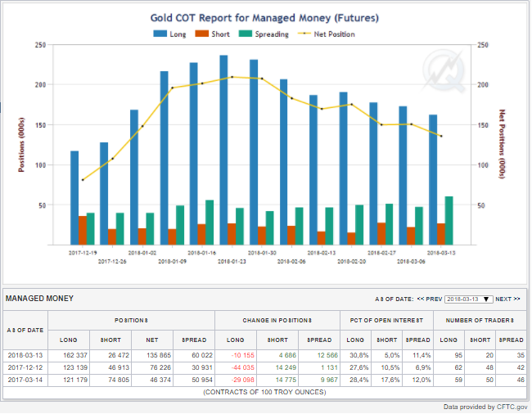
Task: Toggle the Net Position line in legend
Action: tap(327, 34)
